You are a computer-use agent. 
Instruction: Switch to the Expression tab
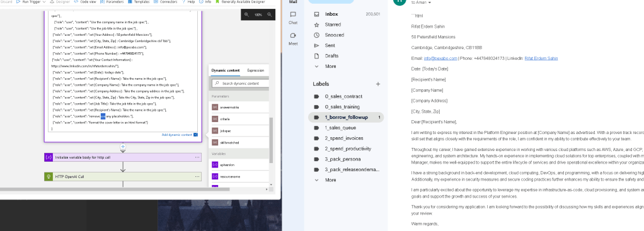click(255, 70)
